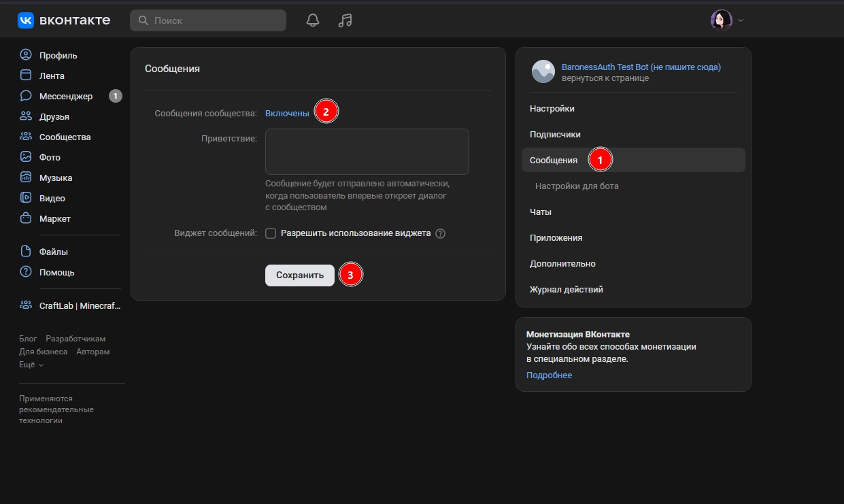Click the Video icon in sidebar
Image resolution: width=844 pixels, height=504 pixels.
pyautogui.click(x=26, y=198)
